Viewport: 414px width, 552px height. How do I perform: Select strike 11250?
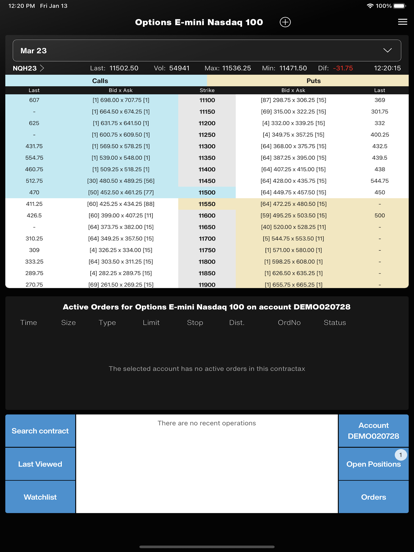207,135
